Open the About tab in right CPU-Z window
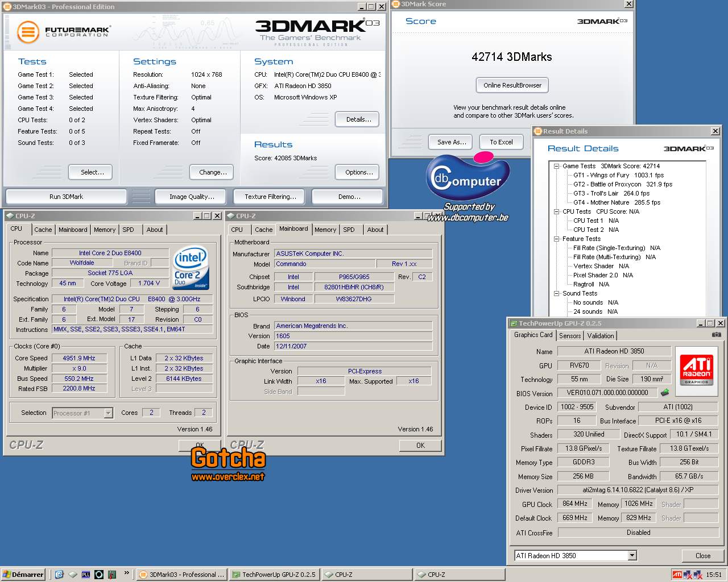This screenshot has width=728, height=582. point(375,230)
